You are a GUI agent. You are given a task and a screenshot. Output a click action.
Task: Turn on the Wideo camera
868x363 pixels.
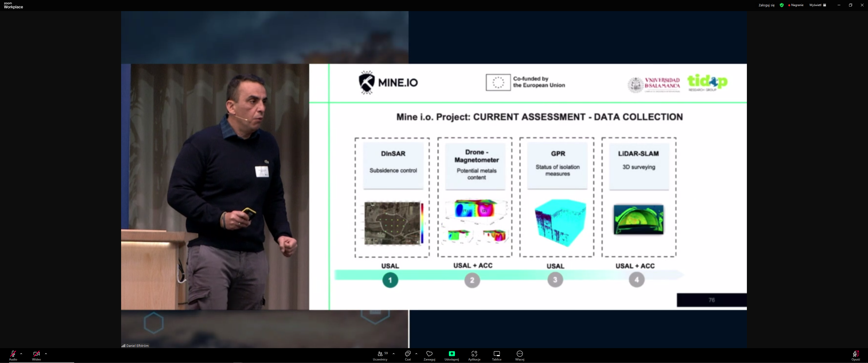pyautogui.click(x=36, y=354)
